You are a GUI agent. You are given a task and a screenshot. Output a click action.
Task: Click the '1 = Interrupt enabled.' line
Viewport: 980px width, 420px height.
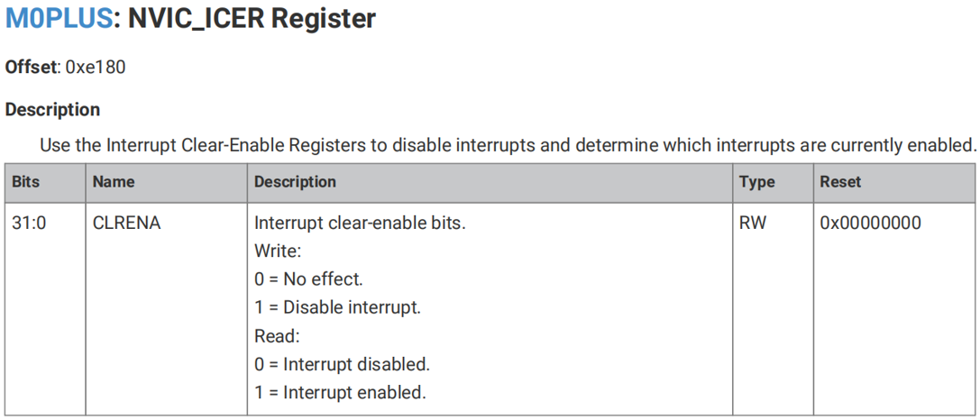pyautogui.click(x=340, y=393)
